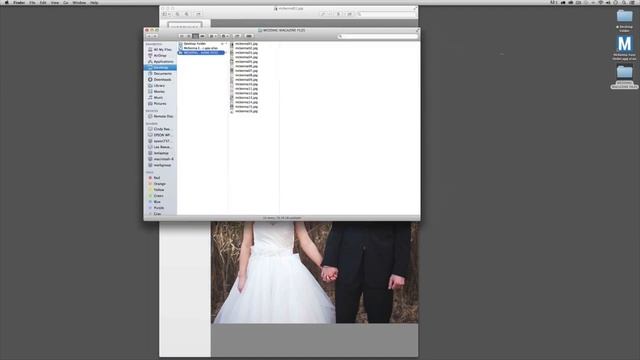Switch Finder to list view

pyautogui.click(x=189, y=36)
